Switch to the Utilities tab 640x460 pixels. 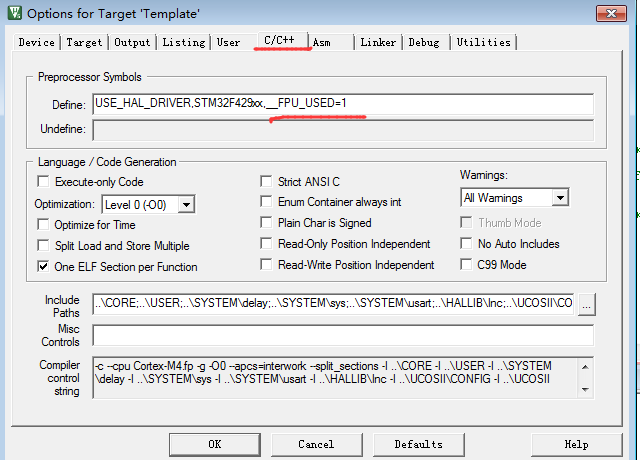pyautogui.click(x=483, y=42)
